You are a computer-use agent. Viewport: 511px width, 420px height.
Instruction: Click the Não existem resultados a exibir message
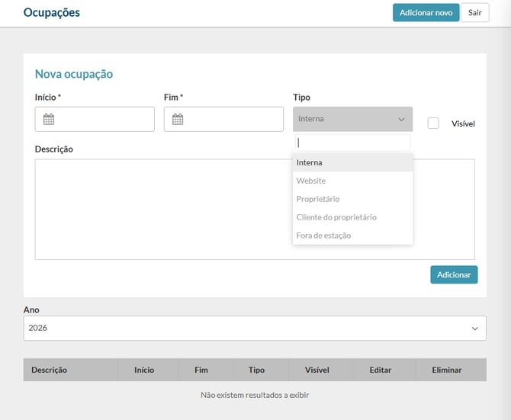coord(255,396)
